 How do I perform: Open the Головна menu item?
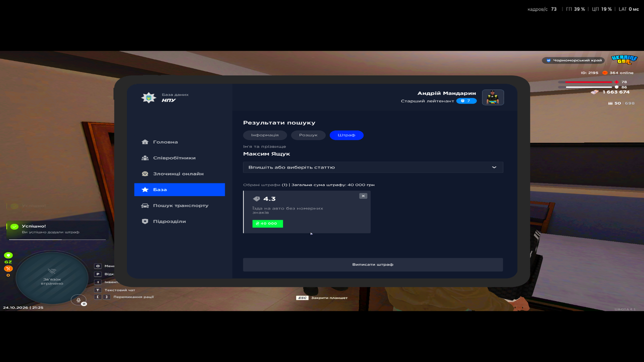tap(180, 142)
